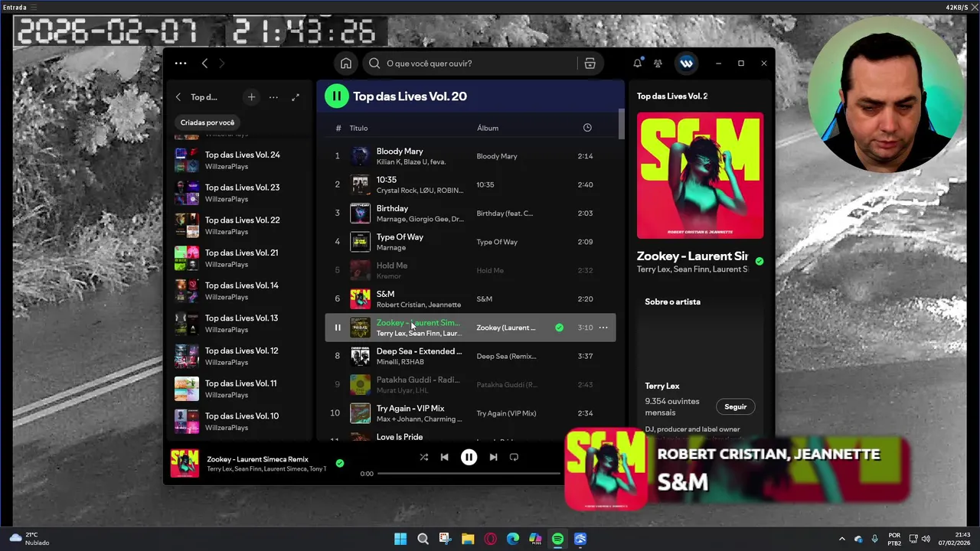Select Try Again - VIP Mix track title

(x=410, y=409)
